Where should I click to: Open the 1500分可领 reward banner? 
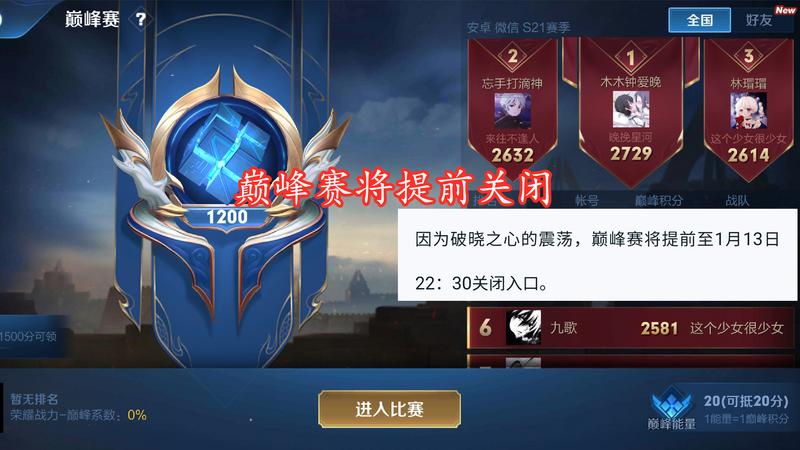[32, 336]
